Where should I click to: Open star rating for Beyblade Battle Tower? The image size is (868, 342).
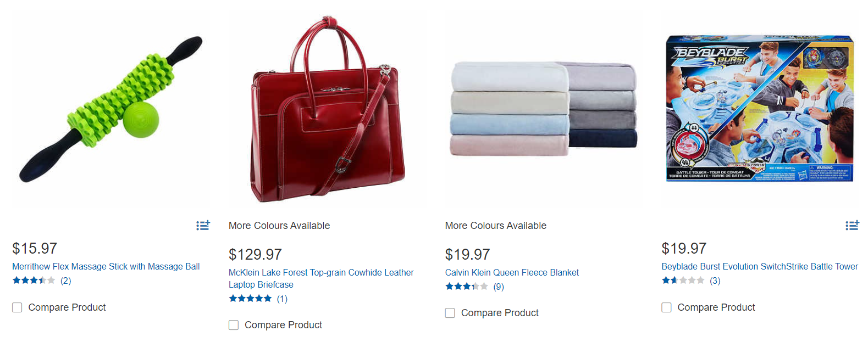tap(683, 281)
